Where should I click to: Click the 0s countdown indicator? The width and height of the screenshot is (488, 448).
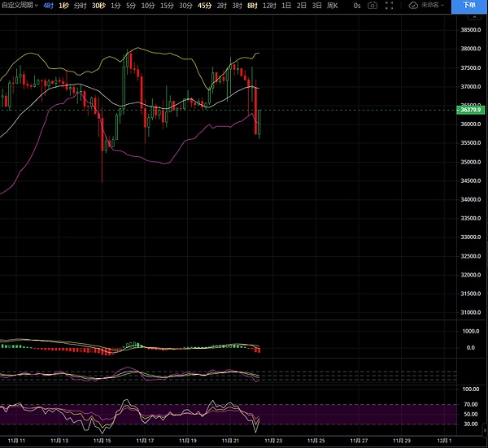pos(356,5)
